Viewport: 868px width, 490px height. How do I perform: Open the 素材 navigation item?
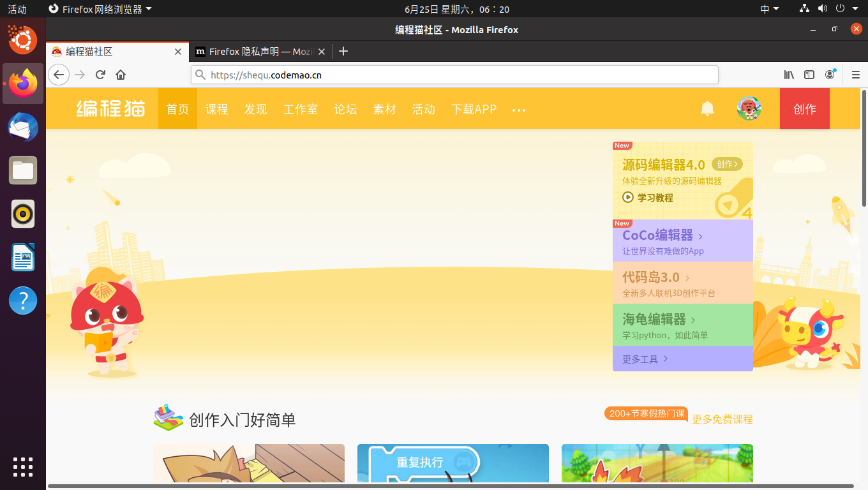384,109
